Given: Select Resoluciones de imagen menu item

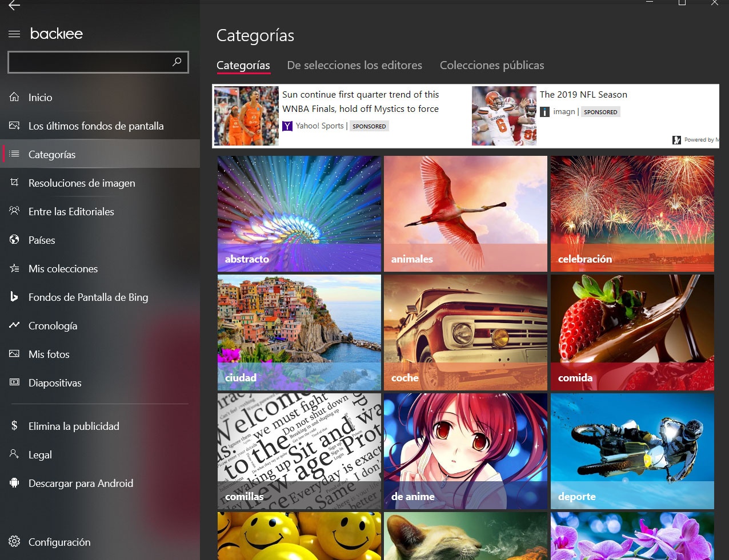Looking at the screenshot, I should tap(100, 183).
